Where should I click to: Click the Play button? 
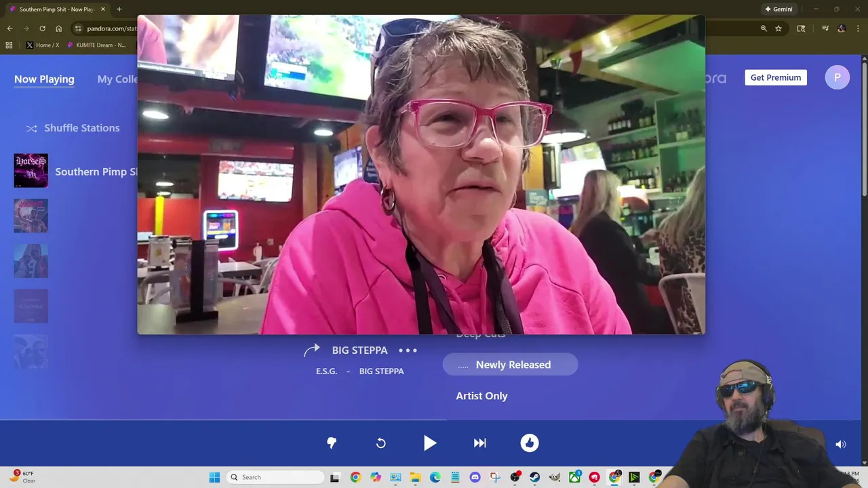click(x=430, y=443)
